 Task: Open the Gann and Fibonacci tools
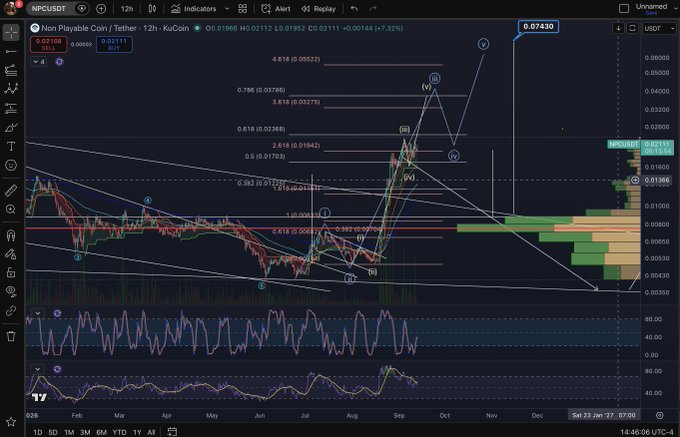point(11,70)
